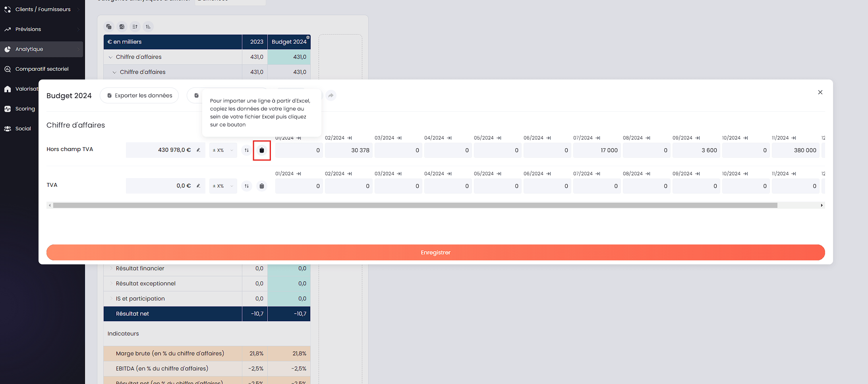Propagate 03/2024 value forward in Hors champ TVA row
Screen dimensions: 868x384
[x=399, y=138]
